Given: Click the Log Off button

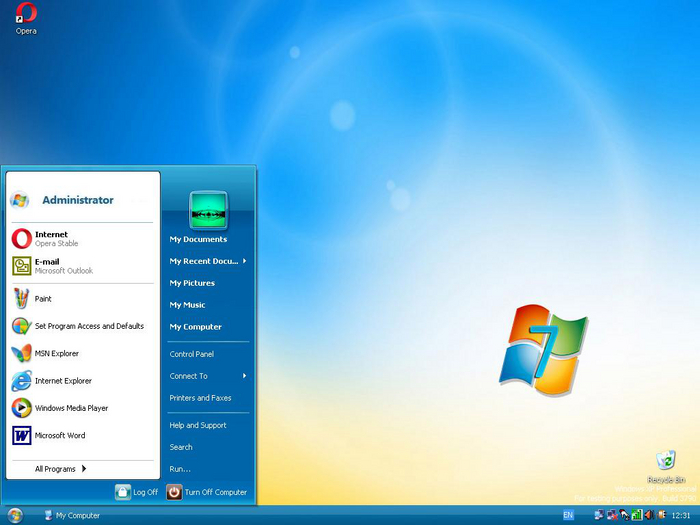Looking at the screenshot, I should [136, 492].
